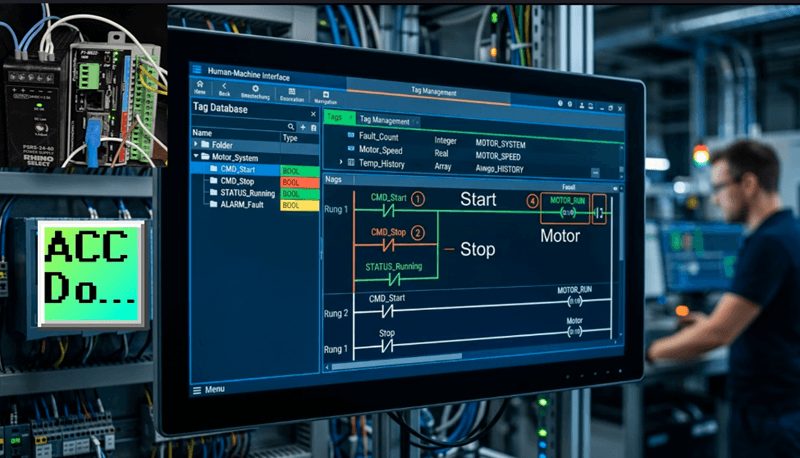Click the CMD_Stop contact symbol in Rung 1
Image resolution: width=800 pixels, height=458 pixels.
coord(389,245)
